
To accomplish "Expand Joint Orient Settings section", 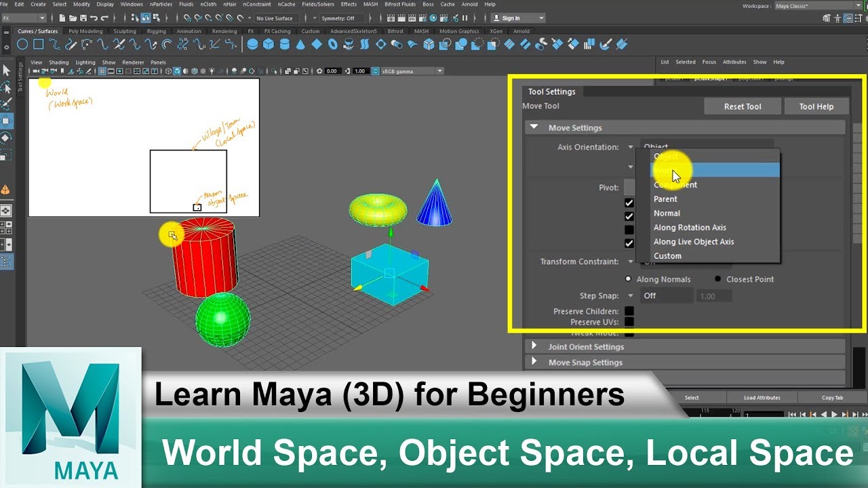I will [x=534, y=346].
